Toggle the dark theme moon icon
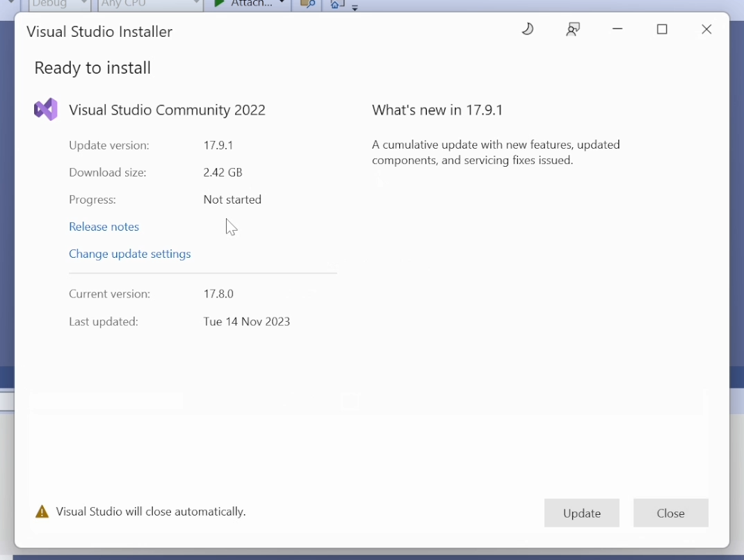 point(528,29)
